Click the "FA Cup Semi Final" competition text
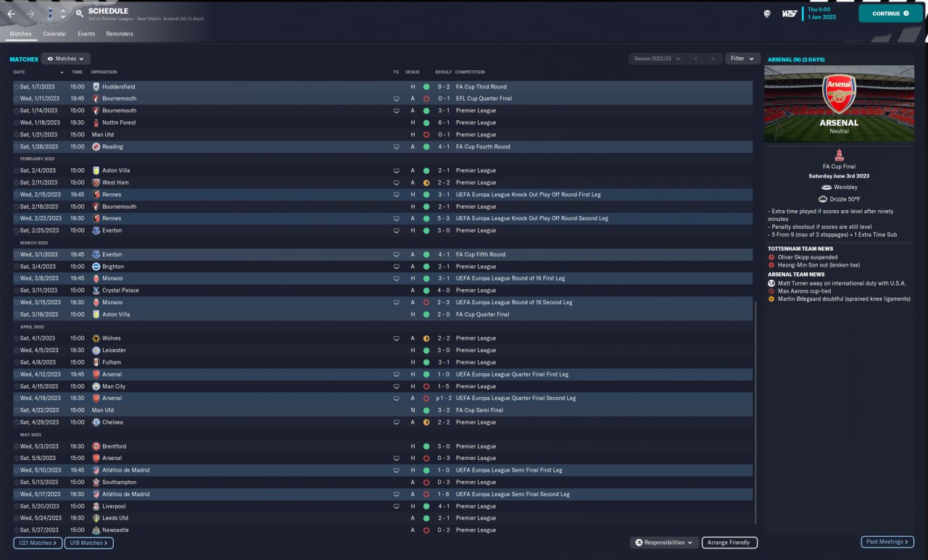This screenshot has width=928, height=560. 479,410
